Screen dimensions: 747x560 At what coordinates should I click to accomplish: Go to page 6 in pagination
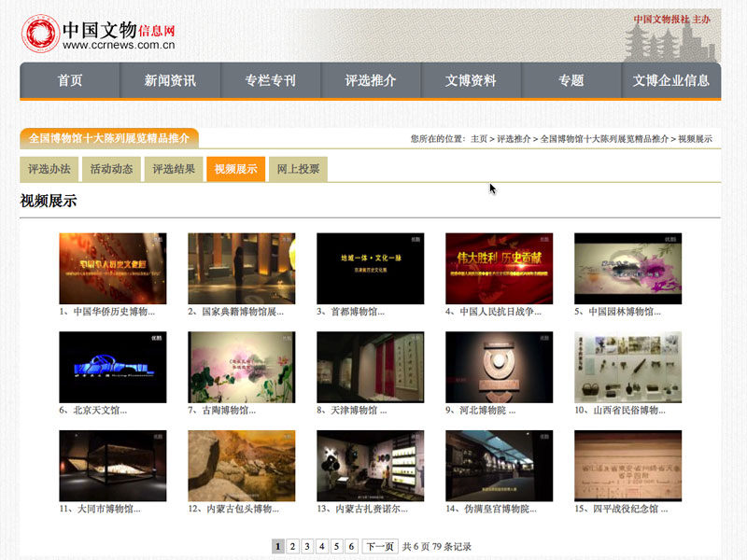pos(352,546)
